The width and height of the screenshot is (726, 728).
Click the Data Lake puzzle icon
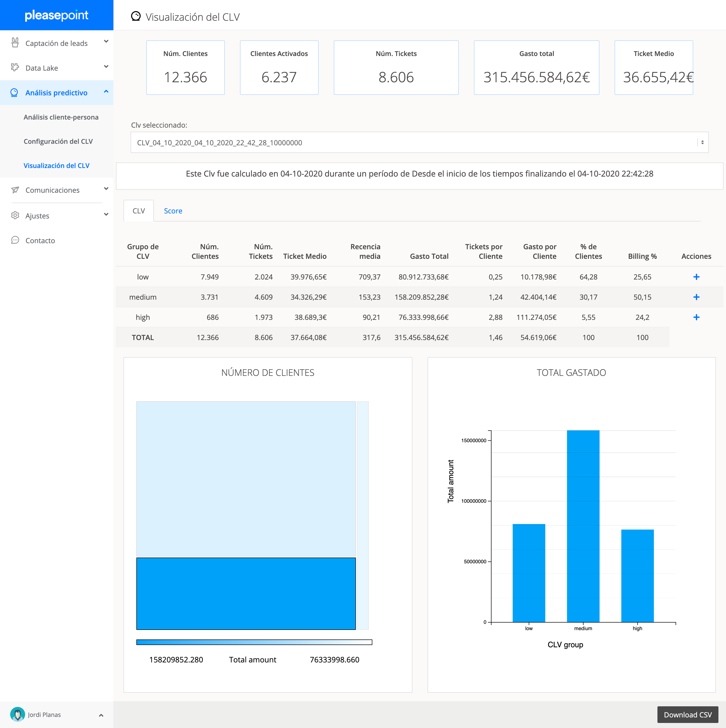[15, 67]
